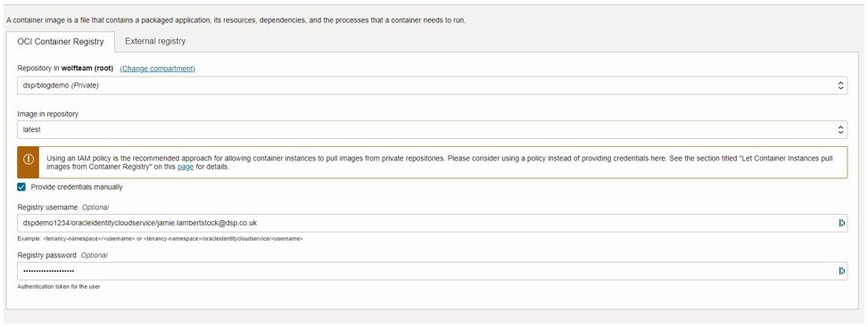This screenshot has width=868, height=327.
Task: Click the autofill icon in Registry password field
Action: point(842,271)
